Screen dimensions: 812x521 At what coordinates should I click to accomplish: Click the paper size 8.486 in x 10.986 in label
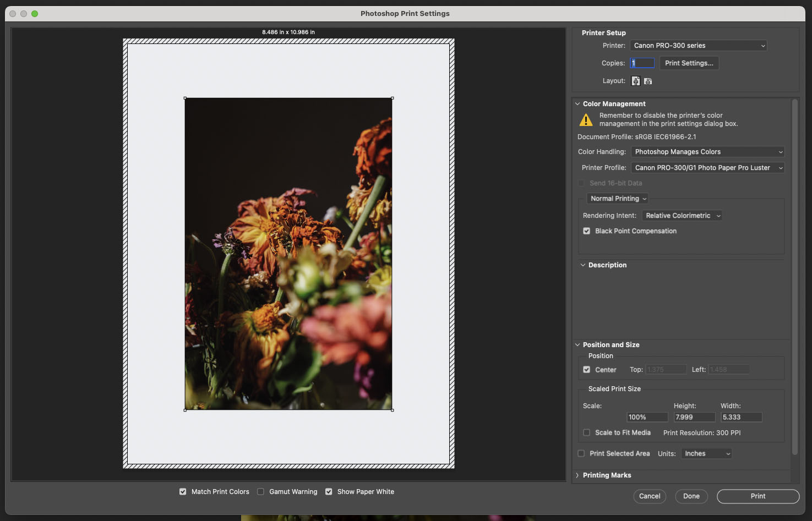[288, 32]
